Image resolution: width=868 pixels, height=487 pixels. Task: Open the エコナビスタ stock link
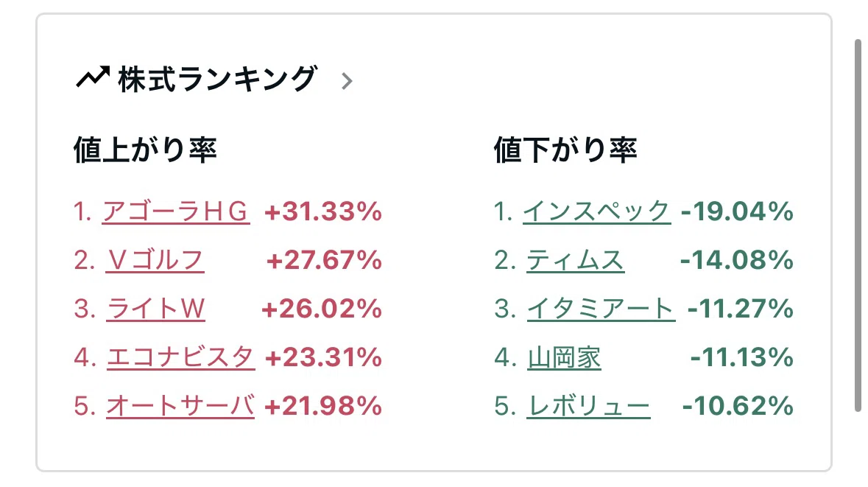[x=180, y=357]
